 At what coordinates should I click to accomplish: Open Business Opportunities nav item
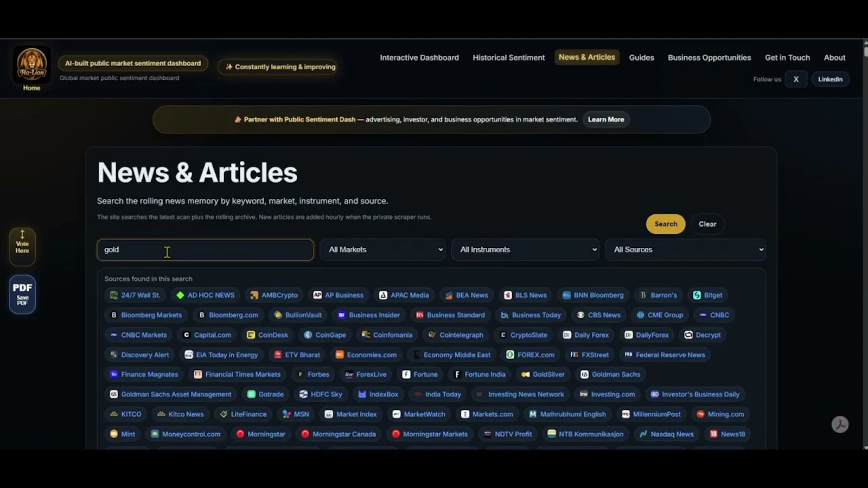pyautogui.click(x=709, y=57)
